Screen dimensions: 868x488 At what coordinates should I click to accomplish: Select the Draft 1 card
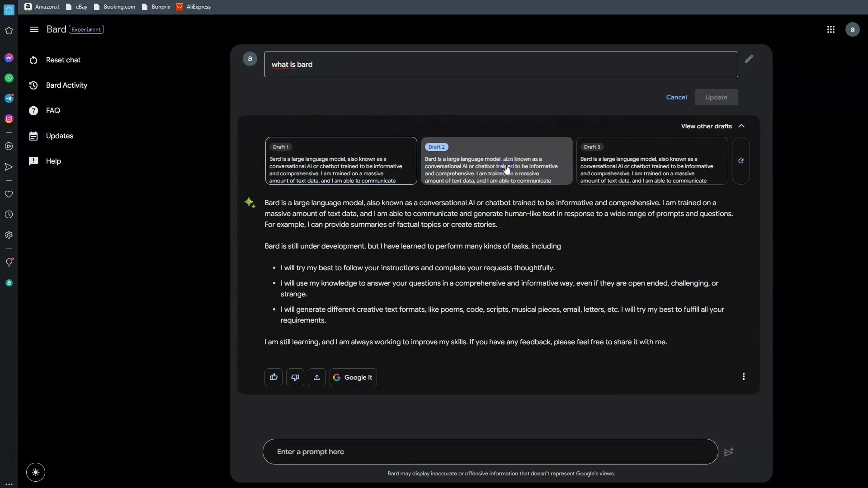(341, 161)
